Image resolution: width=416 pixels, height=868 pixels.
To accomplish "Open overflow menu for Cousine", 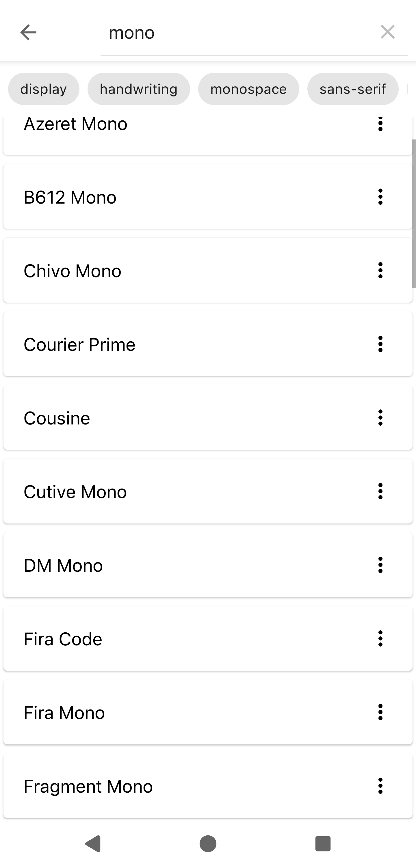I will (x=380, y=418).
